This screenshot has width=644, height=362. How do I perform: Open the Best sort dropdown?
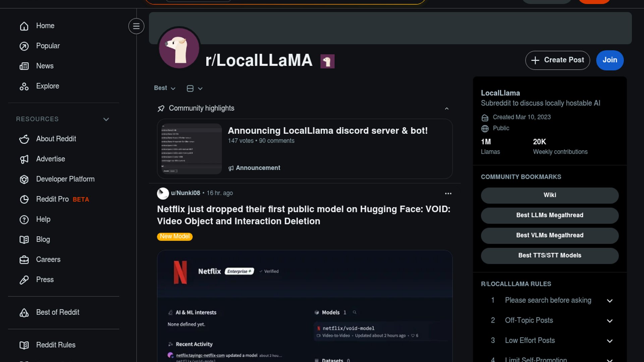(x=164, y=88)
